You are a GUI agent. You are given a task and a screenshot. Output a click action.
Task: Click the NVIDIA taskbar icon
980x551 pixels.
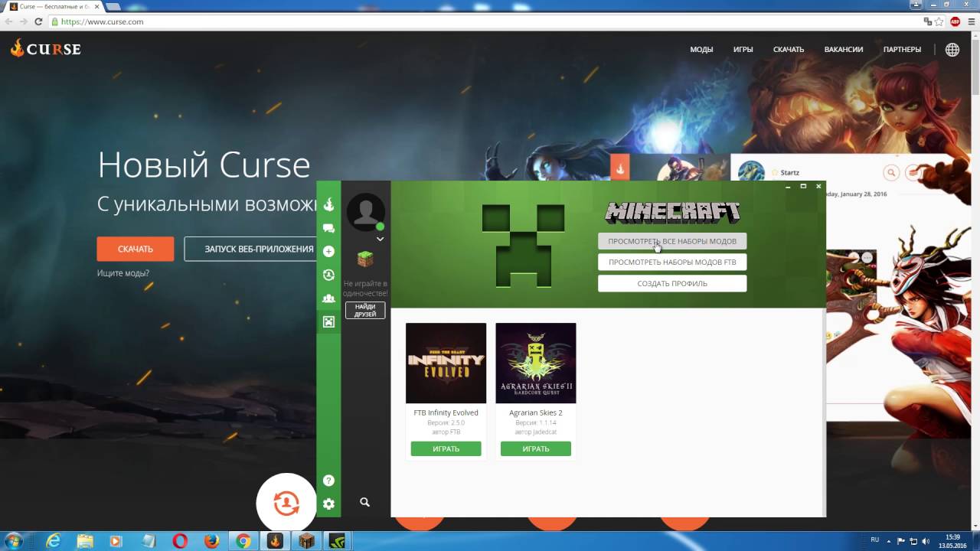pos(338,541)
